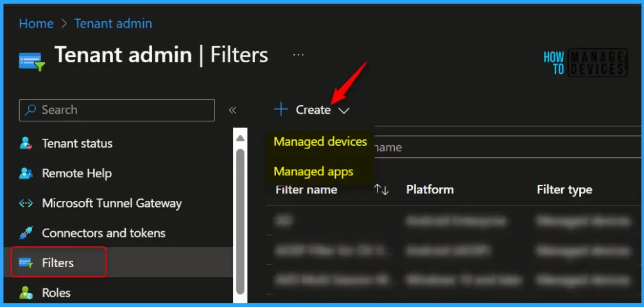Image resolution: width=644 pixels, height=307 pixels.
Task: Open Microsoft Tunnel Gateway in sidebar
Action: (112, 204)
